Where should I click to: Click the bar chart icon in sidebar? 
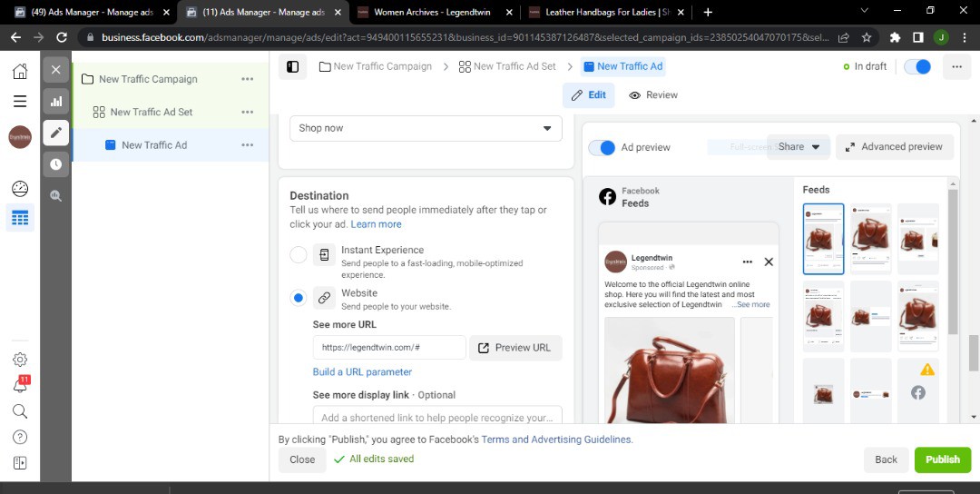(56, 102)
